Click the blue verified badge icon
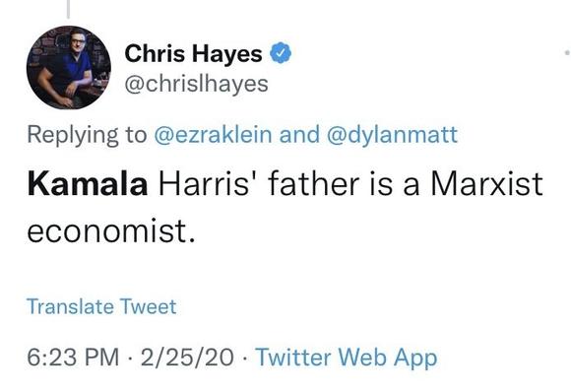 (280, 53)
